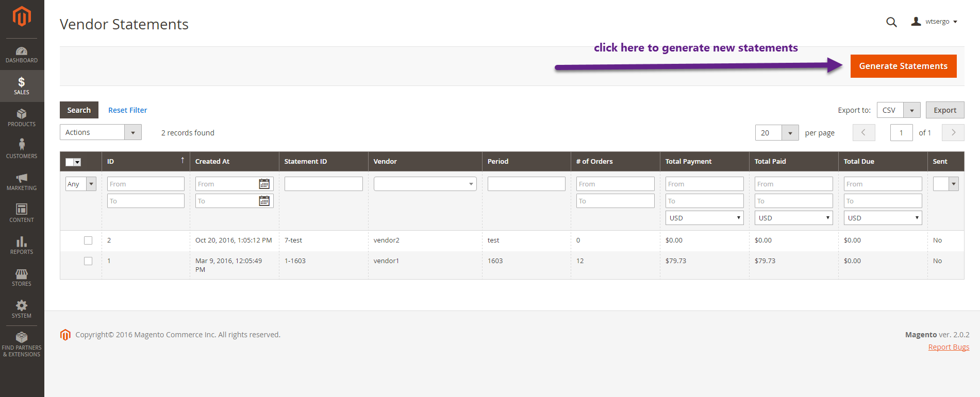Click the Search button
The width and height of the screenshot is (980, 397).
click(79, 110)
